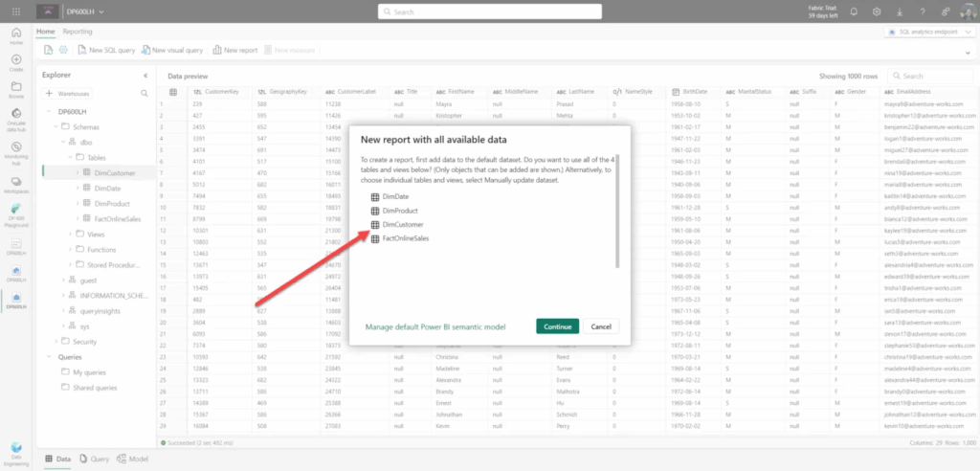Viewport: 980px width, 471px height.
Task: Expand the DimDate table node
Action: pyautogui.click(x=78, y=189)
